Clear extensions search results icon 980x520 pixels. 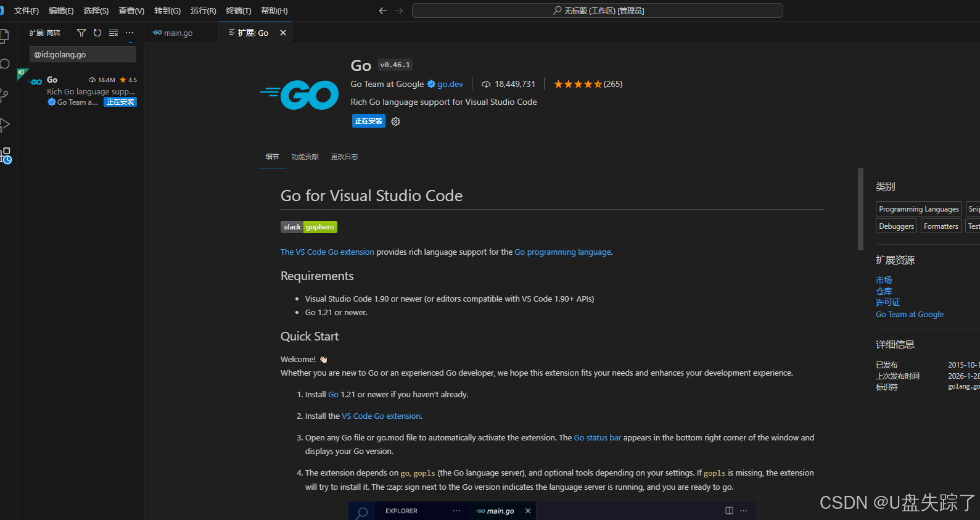pos(113,33)
